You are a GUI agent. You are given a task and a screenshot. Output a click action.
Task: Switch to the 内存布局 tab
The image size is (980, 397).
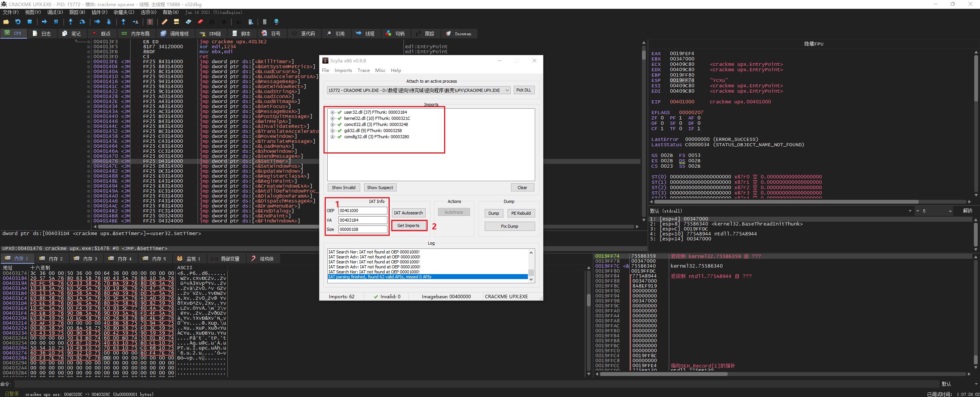(136, 34)
